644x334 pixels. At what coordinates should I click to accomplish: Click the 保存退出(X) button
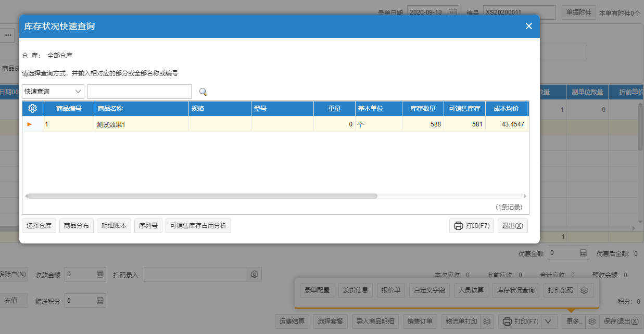pos(622,322)
